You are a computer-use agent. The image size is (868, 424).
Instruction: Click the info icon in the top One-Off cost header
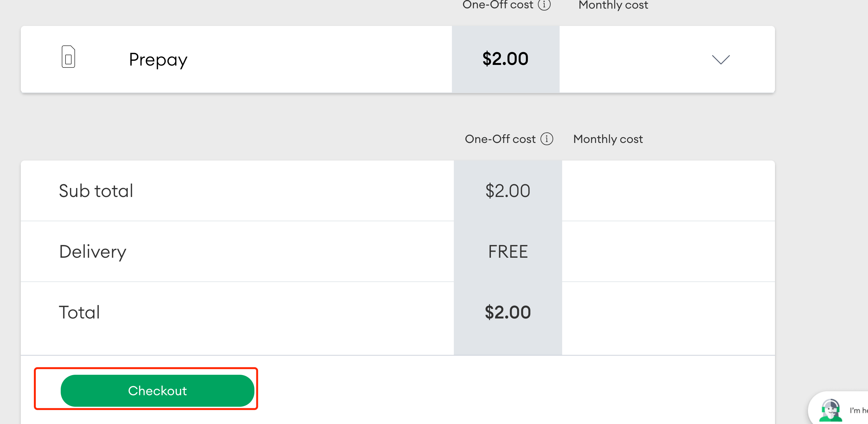tap(544, 5)
